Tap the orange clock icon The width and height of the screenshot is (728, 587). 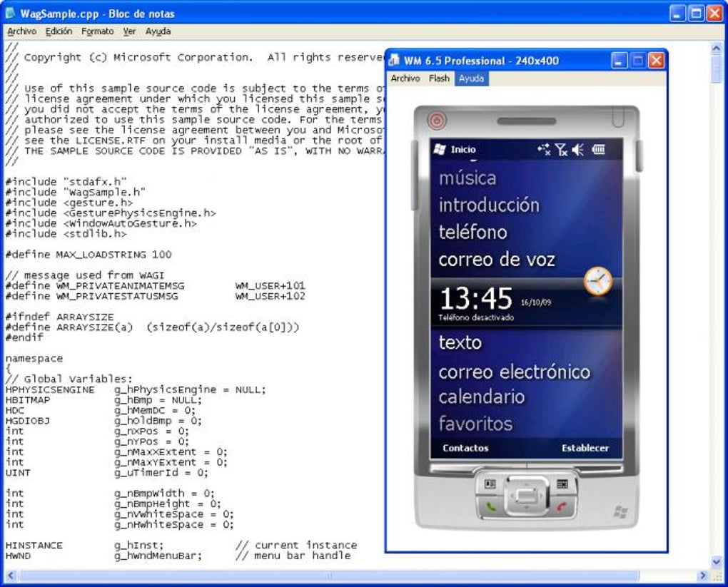coord(598,281)
